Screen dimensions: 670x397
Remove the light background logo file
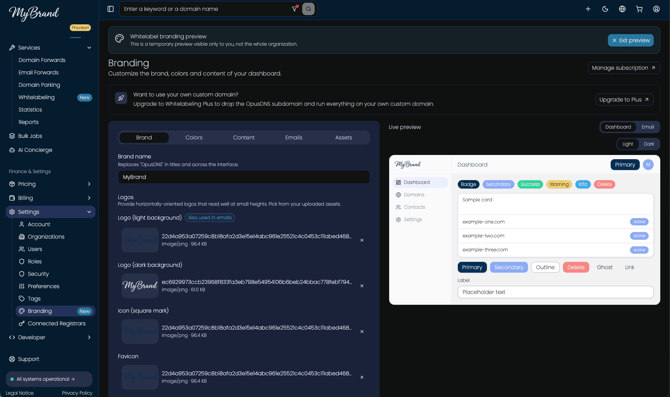point(362,240)
